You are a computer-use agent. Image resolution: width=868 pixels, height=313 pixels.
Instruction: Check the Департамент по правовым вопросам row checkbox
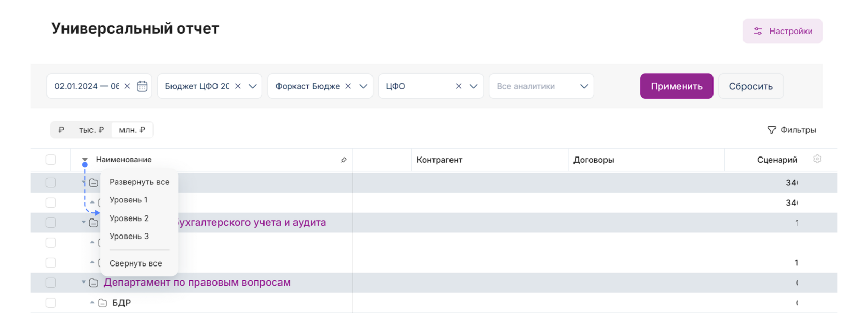pyautogui.click(x=51, y=283)
